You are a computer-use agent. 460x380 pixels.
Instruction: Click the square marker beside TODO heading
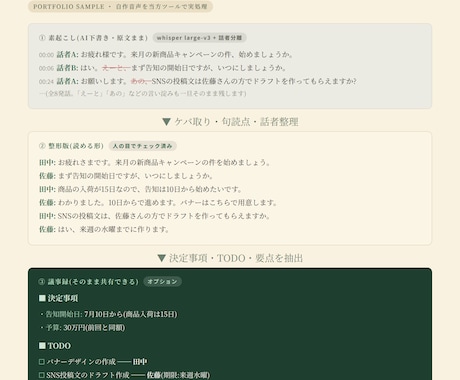(42, 346)
